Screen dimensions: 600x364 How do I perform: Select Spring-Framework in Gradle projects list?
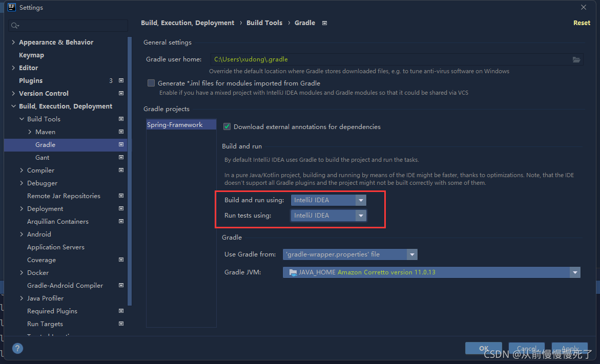coord(181,124)
